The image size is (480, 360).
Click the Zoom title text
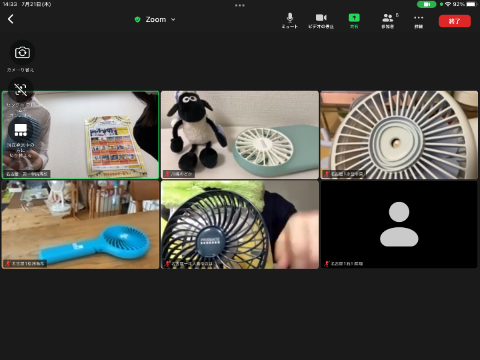(156, 19)
